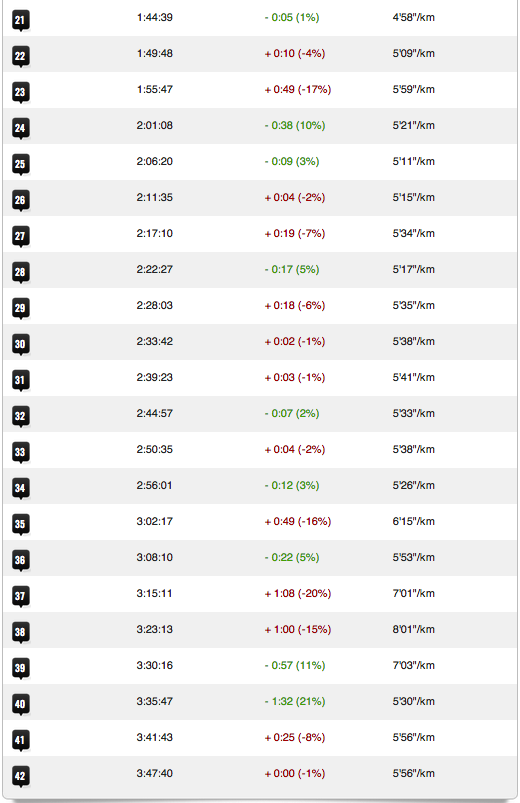
Task: Click the kilometer 21 marker icon
Action: 20,20
